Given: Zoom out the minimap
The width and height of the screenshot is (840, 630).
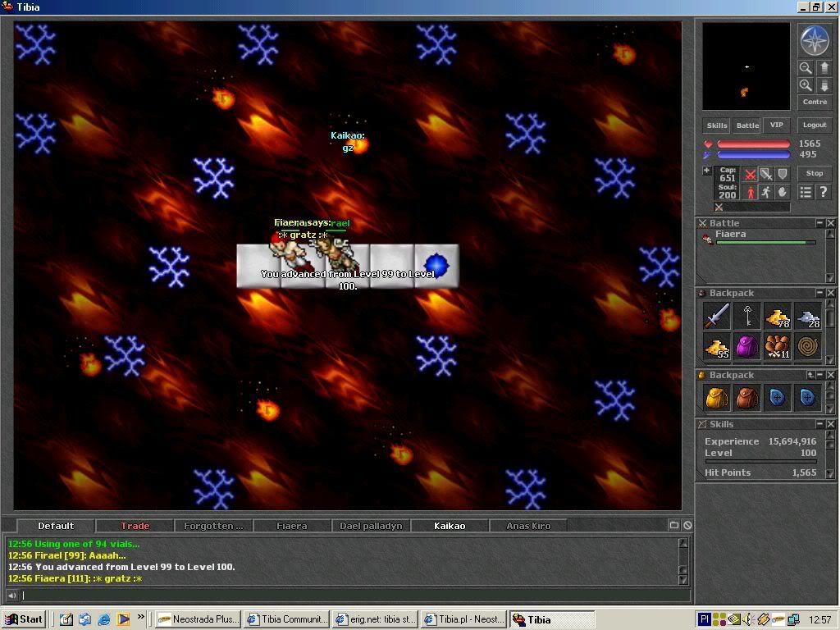Looking at the screenshot, I should point(806,68).
